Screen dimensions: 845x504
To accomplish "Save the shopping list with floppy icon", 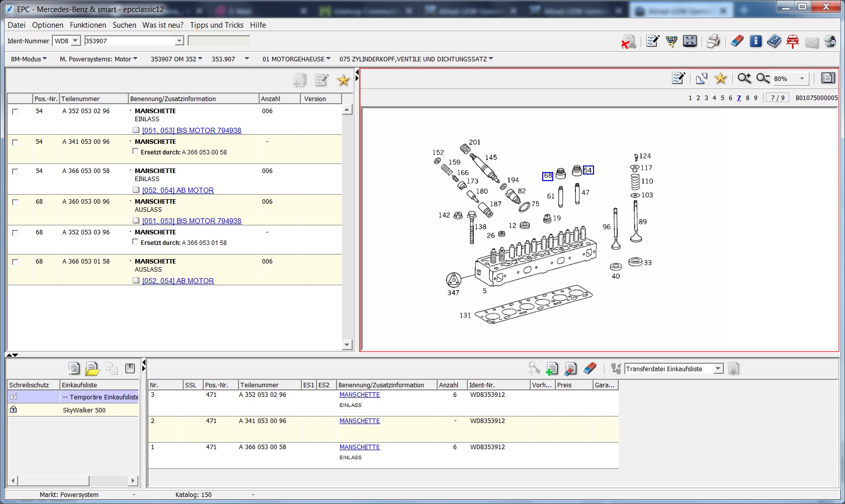I will tap(130, 369).
